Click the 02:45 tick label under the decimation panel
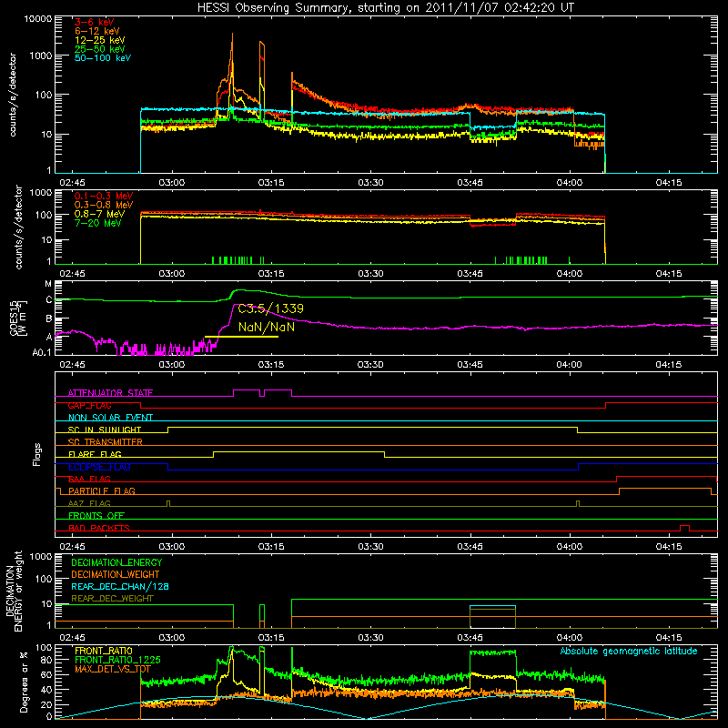Image resolution: width=728 pixels, height=728 pixels. [73, 638]
